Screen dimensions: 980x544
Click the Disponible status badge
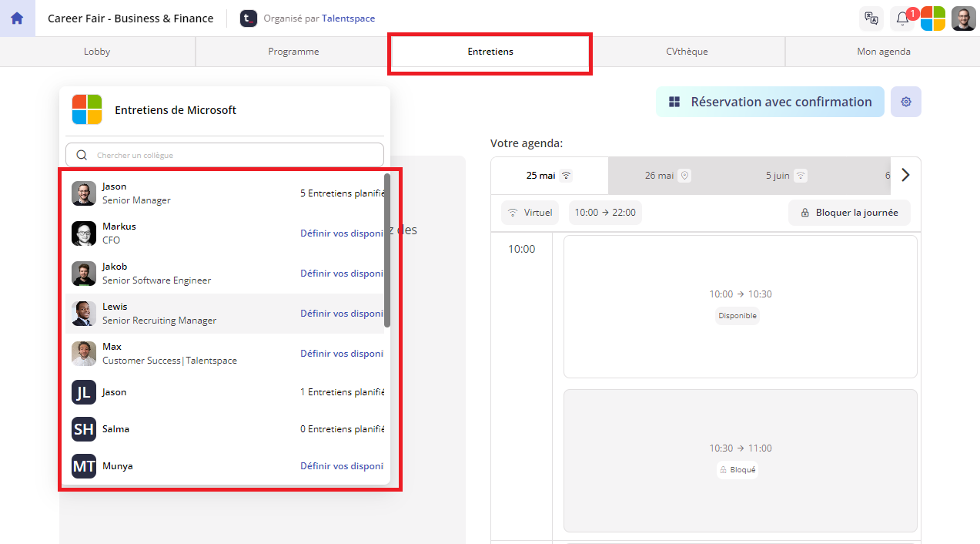tap(738, 316)
